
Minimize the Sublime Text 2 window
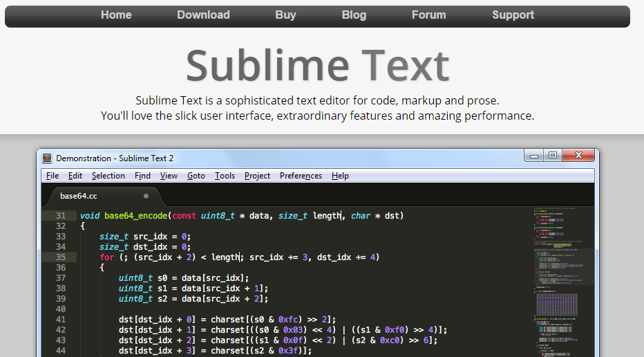(534, 156)
